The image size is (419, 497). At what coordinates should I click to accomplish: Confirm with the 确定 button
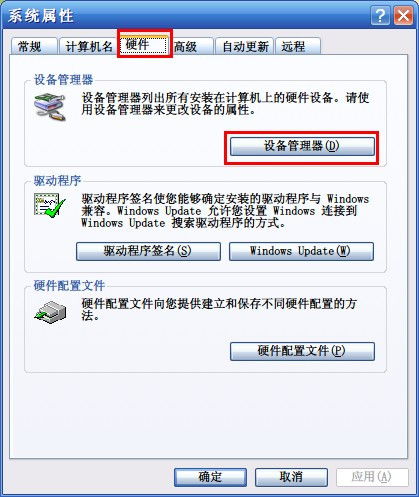point(210,477)
